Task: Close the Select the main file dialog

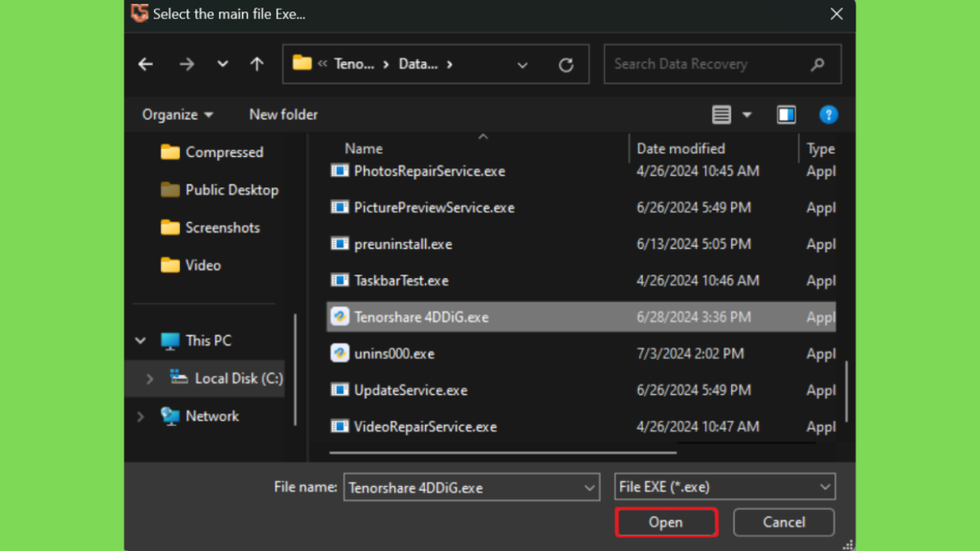Action: (836, 14)
